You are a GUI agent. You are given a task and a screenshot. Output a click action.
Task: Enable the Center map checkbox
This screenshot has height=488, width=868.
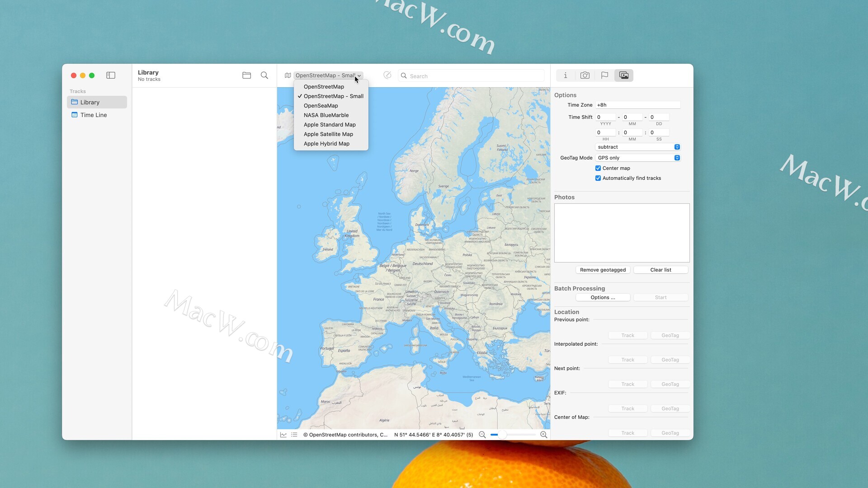pyautogui.click(x=598, y=168)
